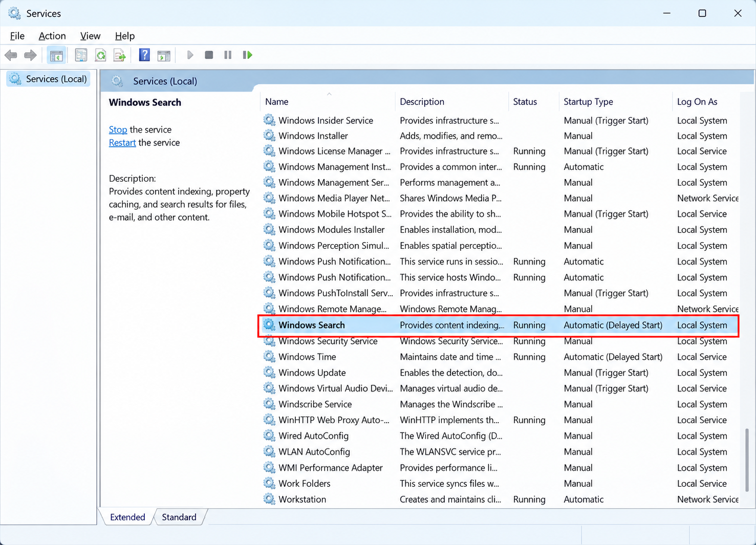Click the green Refresh toolbar icon
This screenshot has width=756, height=545.
click(x=100, y=55)
